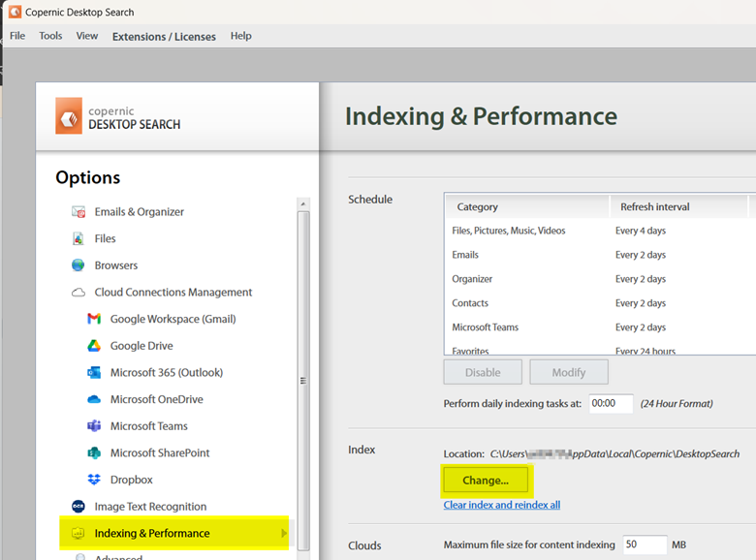
Task: Click the Microsoft Teams icon
Action: (x=94, y=426)
